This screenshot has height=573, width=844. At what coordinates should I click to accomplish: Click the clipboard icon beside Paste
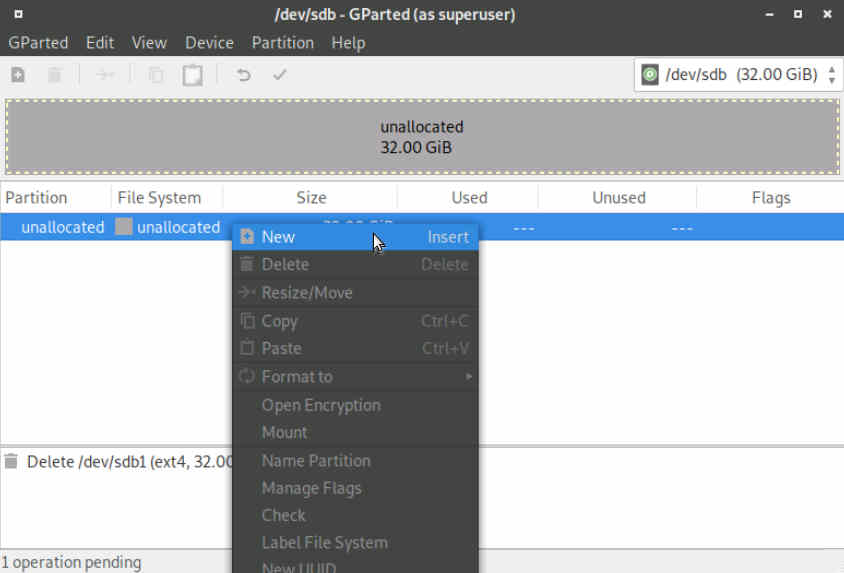pos(247,348)
